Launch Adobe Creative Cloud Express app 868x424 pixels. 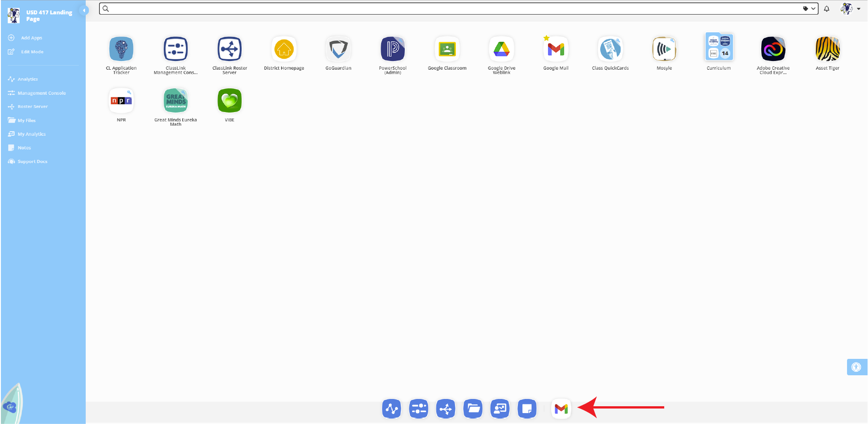(773, 49)
